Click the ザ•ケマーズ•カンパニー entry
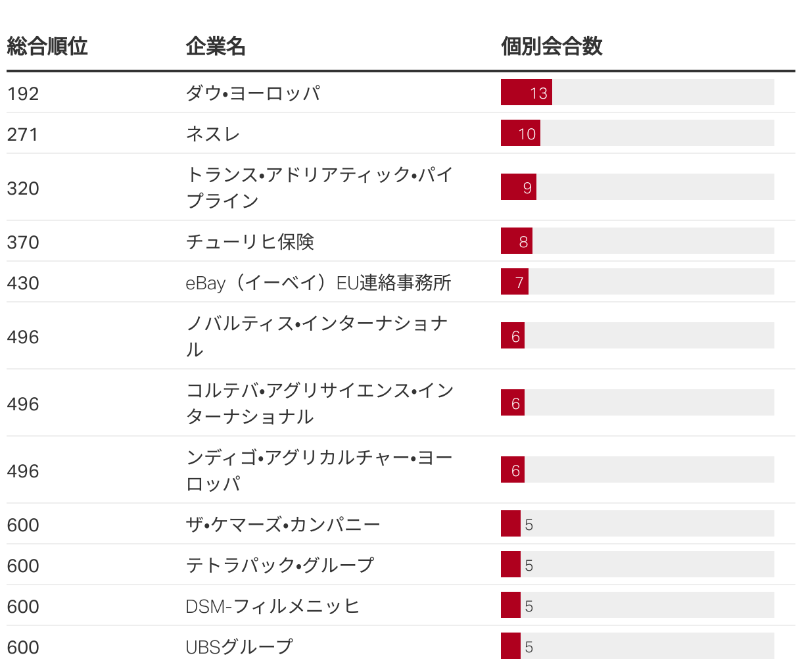The image size is (802, 672). pos(283,525)
